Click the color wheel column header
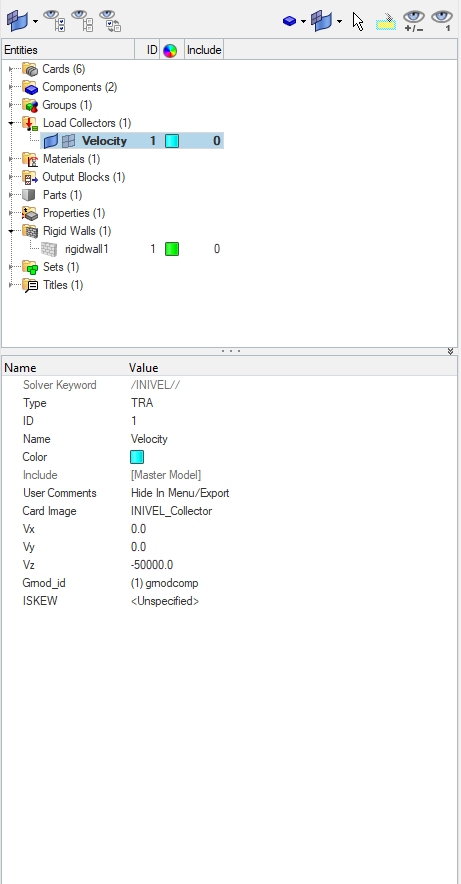The image size is (461, 884). coord(170,50)
